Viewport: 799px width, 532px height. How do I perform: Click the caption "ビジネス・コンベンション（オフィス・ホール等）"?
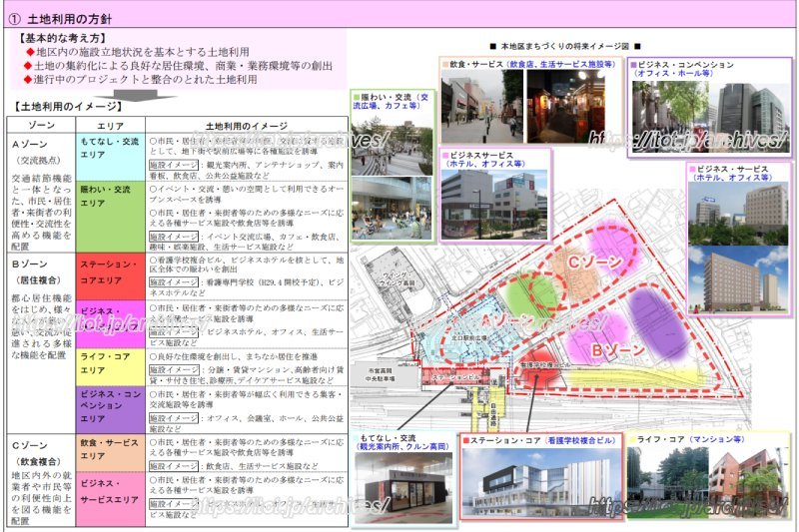[682, 69]
